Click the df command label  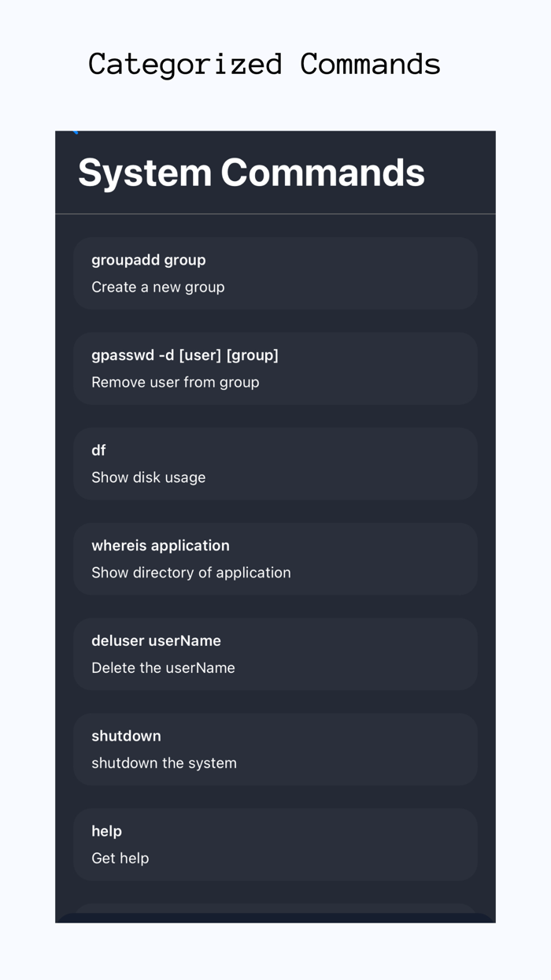click(98, 450)
